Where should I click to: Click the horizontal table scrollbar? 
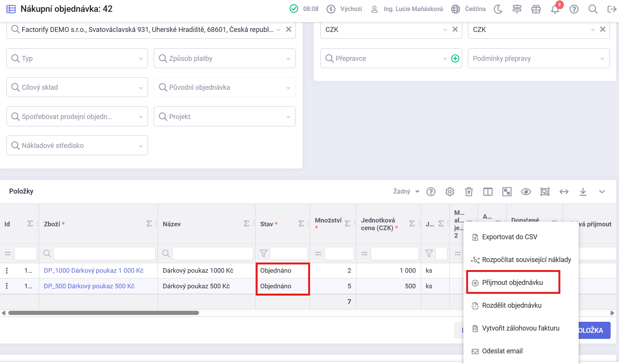pos(103,313)
